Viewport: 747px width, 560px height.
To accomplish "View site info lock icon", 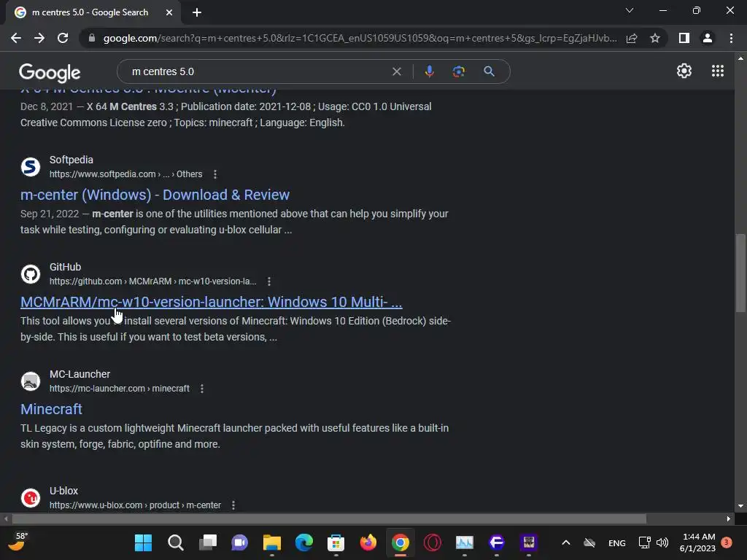I will tap(92, 38).
